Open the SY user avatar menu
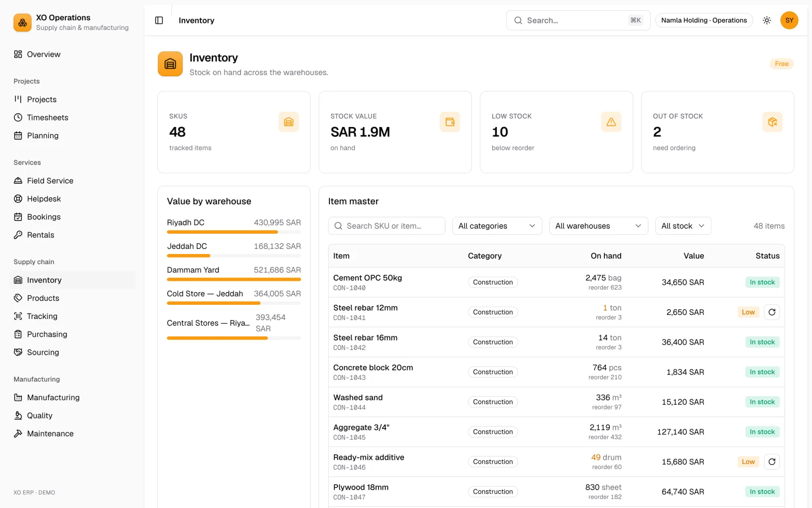This screenshot has height=508, width=812. coord(789,20)
